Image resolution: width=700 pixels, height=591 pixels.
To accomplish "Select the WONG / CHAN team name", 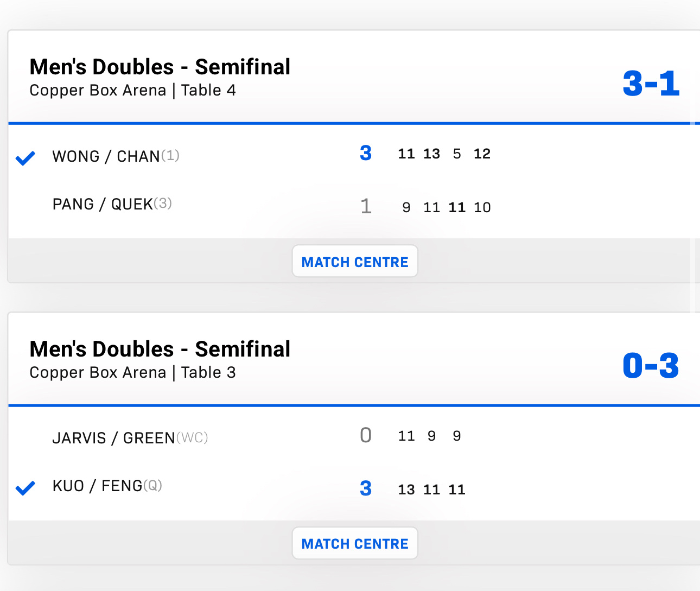I will pyautogui.click(x=106, y=156).
